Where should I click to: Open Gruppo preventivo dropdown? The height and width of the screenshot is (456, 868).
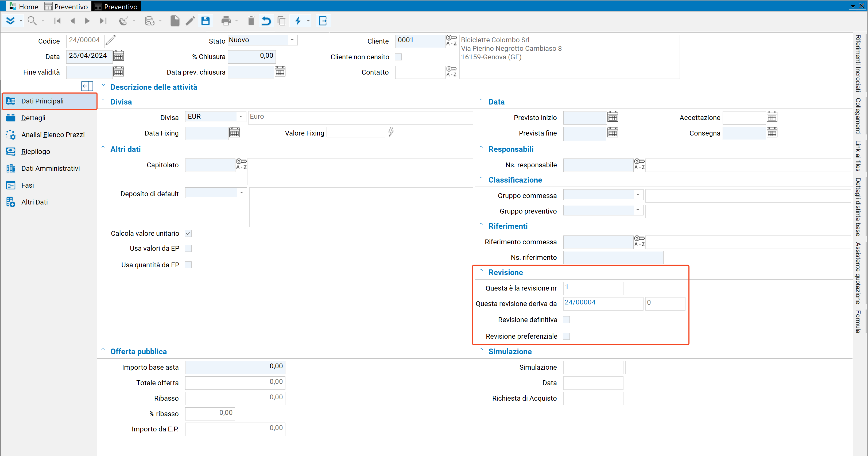(x=638, y=210)
